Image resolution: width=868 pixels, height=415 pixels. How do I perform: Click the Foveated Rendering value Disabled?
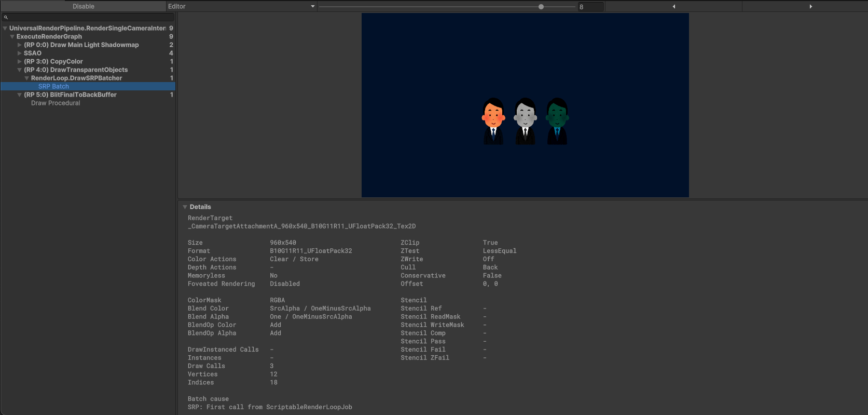point(285,284)
